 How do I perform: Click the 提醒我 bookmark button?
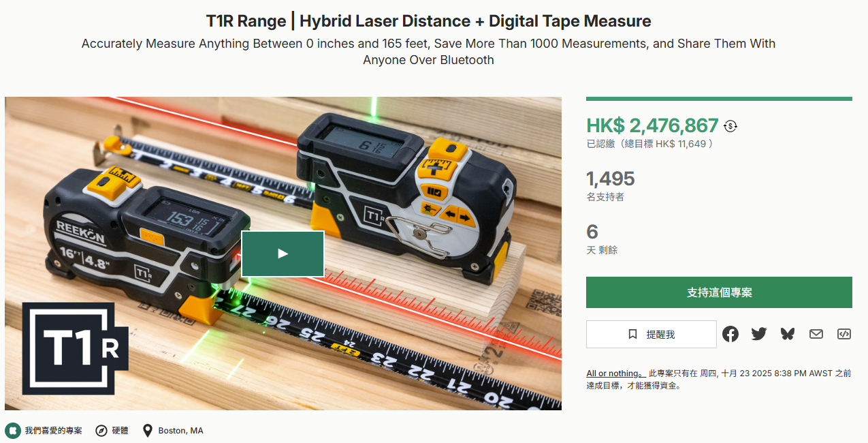click(x=652, y=335)
